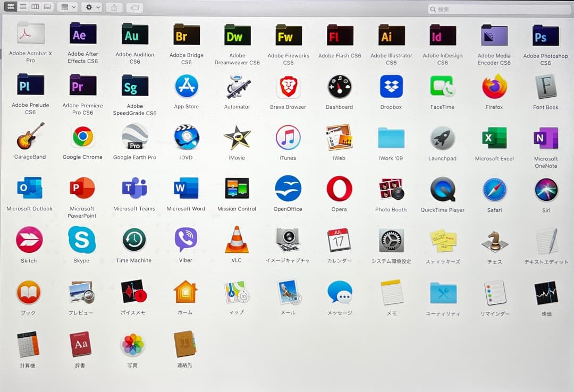Image resolution: width=574 pixels, height=392 pixels.
Task: Select Adobe Dreamweaver CS6 folder
Action: click(238, 36)
